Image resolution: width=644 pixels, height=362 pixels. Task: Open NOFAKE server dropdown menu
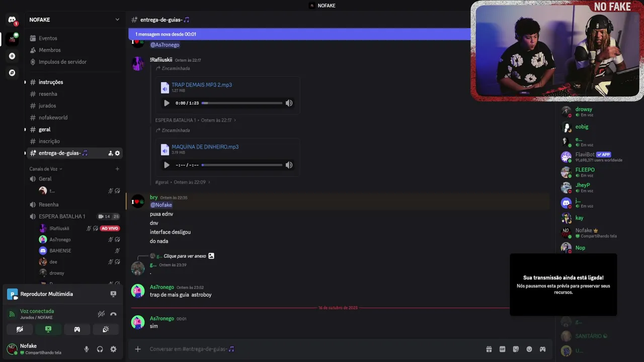(117, 20)
